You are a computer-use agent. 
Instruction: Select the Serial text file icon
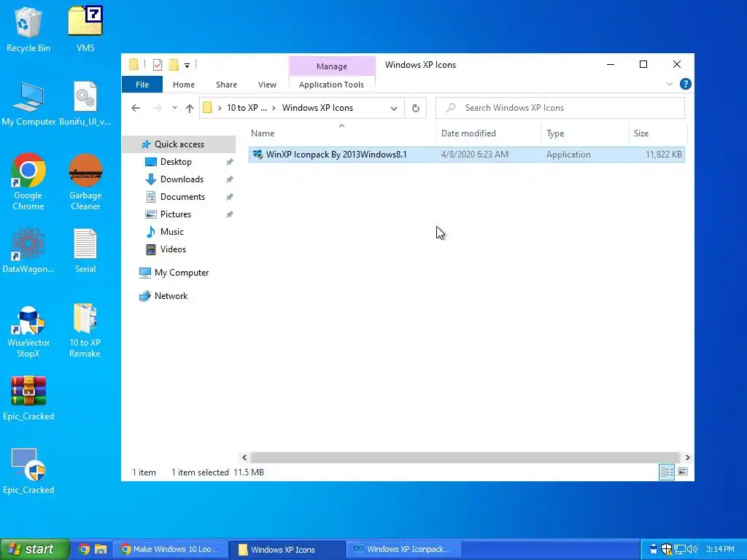(x=85, y=251)
